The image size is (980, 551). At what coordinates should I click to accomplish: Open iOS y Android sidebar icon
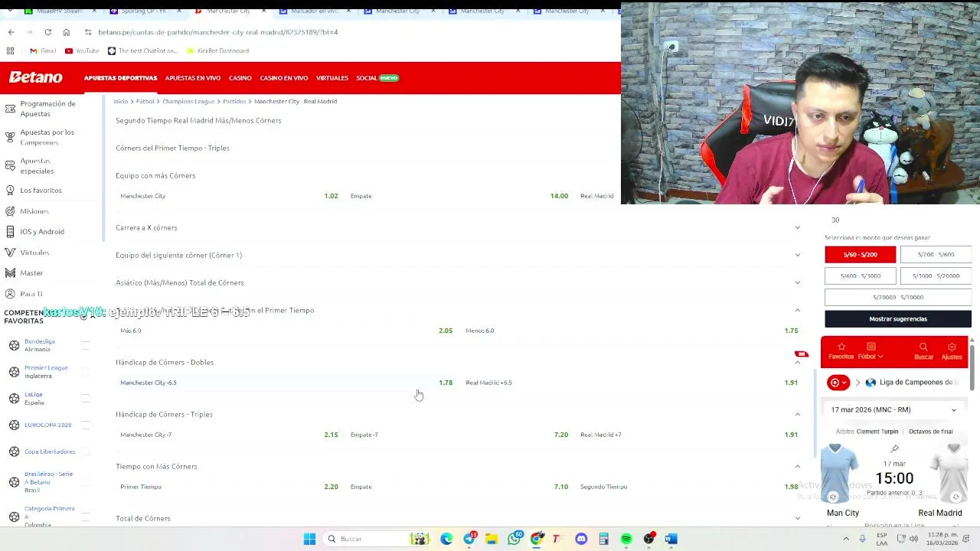coord(10,231)
